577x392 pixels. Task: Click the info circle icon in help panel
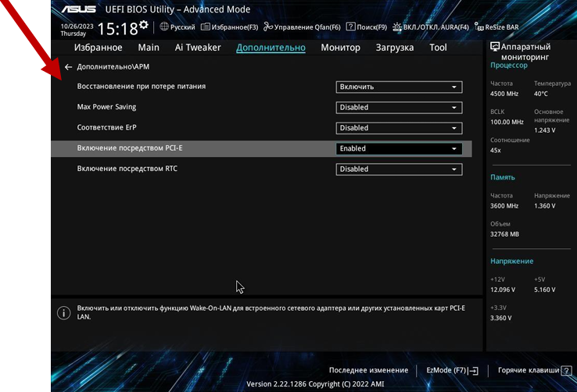click(x=63, y=312)
